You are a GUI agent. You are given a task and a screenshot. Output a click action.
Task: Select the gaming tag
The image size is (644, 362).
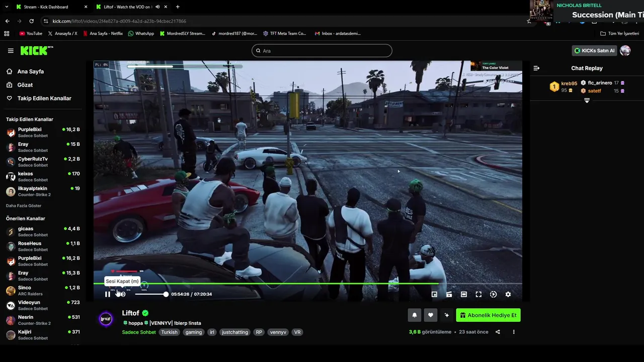[x=193, y=332]
